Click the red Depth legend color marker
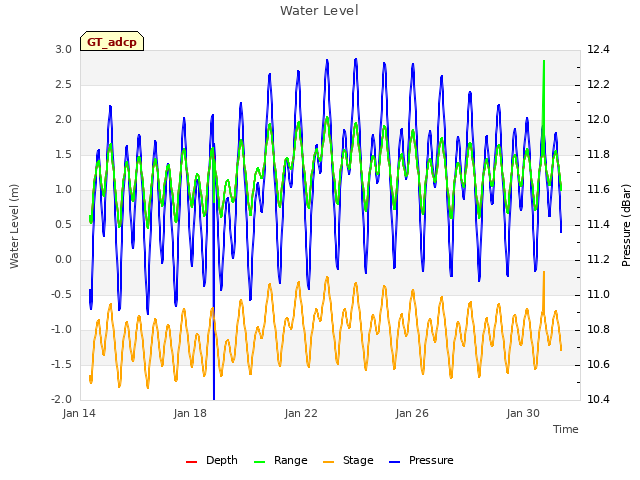Image resolution: width=640 pixels, height=480 pixels. [x=191, y=462]
